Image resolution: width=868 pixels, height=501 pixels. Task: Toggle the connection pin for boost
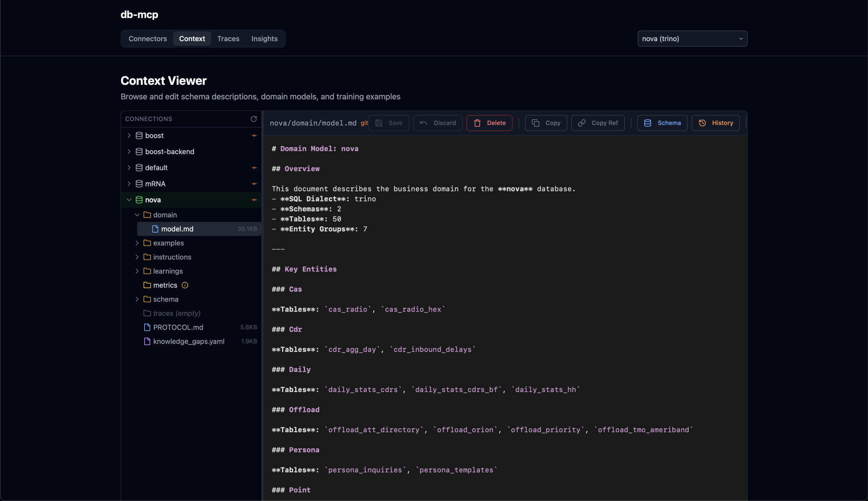point(254,135)
